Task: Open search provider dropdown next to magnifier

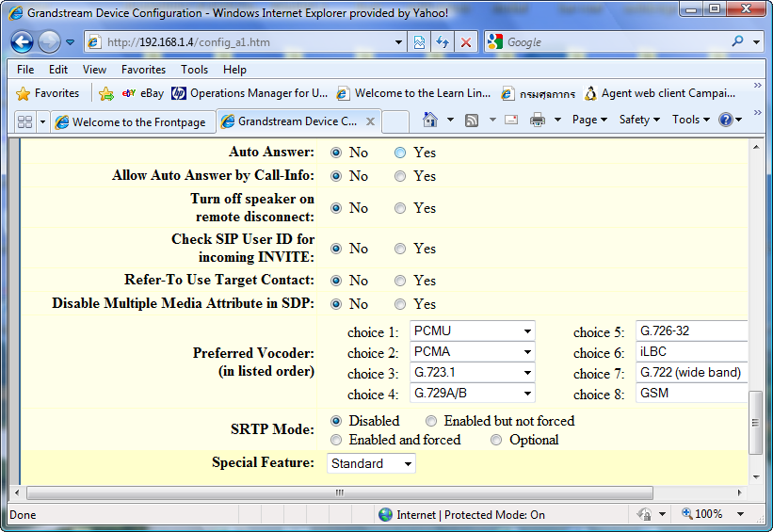Action: [756, 42]
